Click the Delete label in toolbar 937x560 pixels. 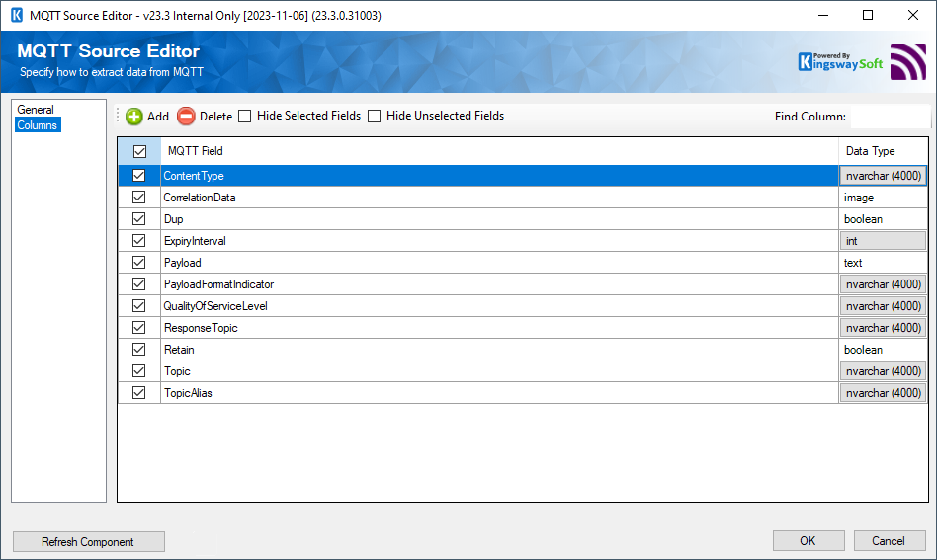click(215, 117)
